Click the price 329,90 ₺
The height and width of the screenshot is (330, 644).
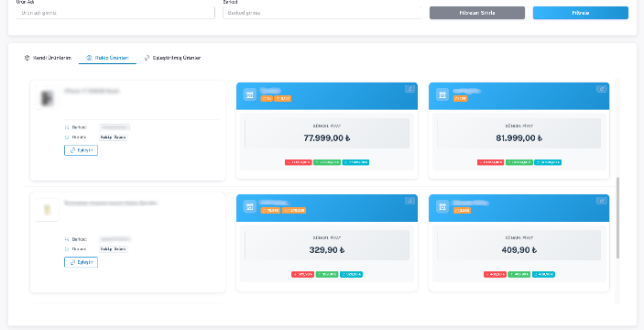coord(327,250)
